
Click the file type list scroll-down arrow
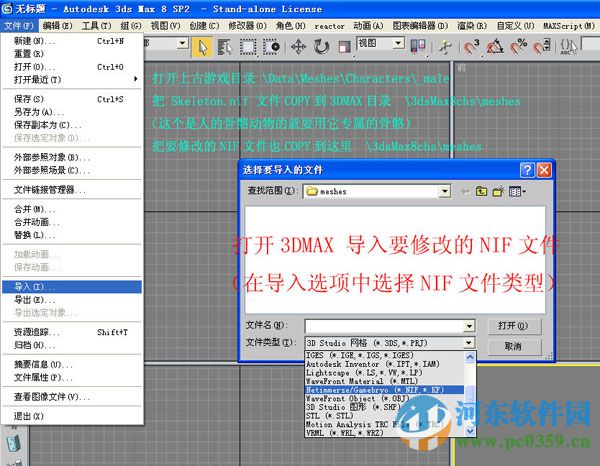click(x=470, y=431)
